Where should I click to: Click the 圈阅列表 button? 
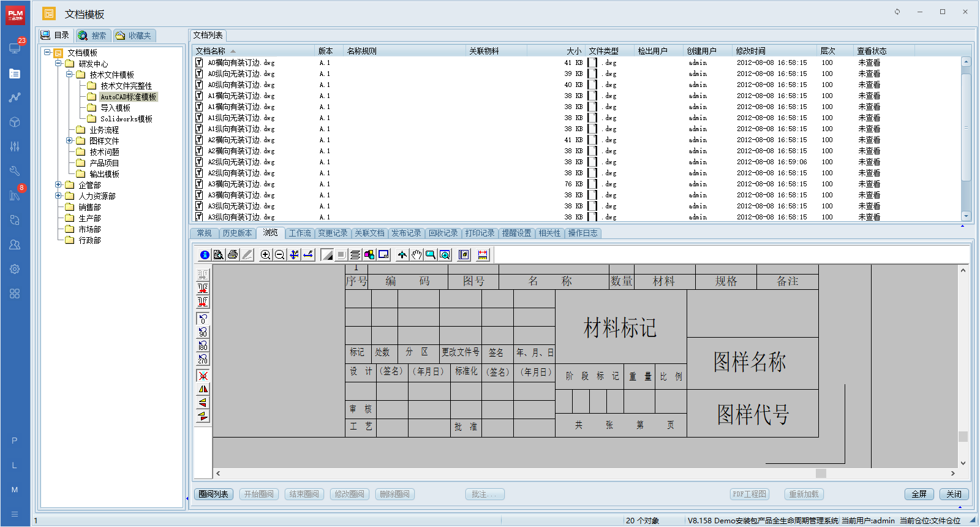tap(213, 494)
